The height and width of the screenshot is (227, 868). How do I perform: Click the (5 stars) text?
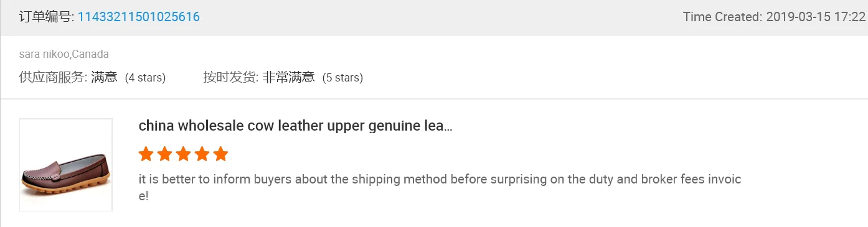[342, 78]
